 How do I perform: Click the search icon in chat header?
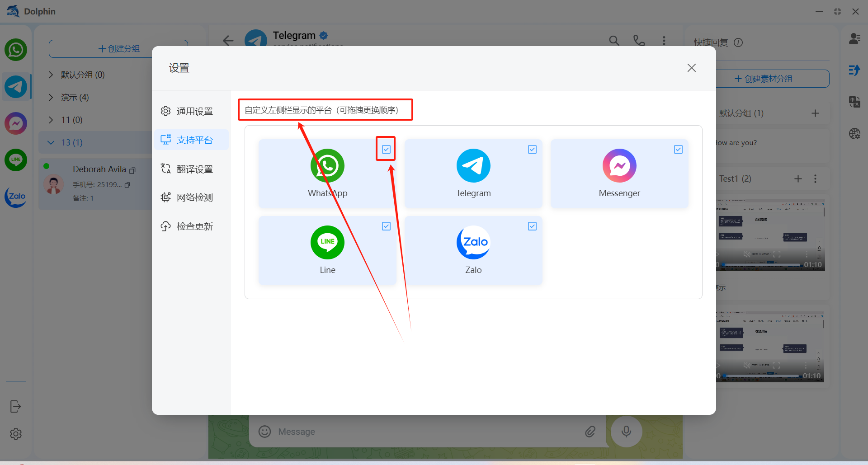coord(614,41)
